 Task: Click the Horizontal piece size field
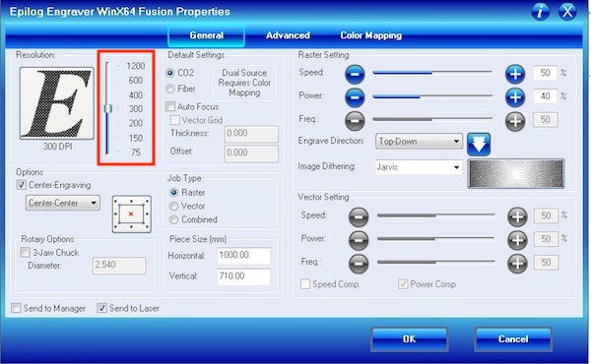[x=244, y=256]
